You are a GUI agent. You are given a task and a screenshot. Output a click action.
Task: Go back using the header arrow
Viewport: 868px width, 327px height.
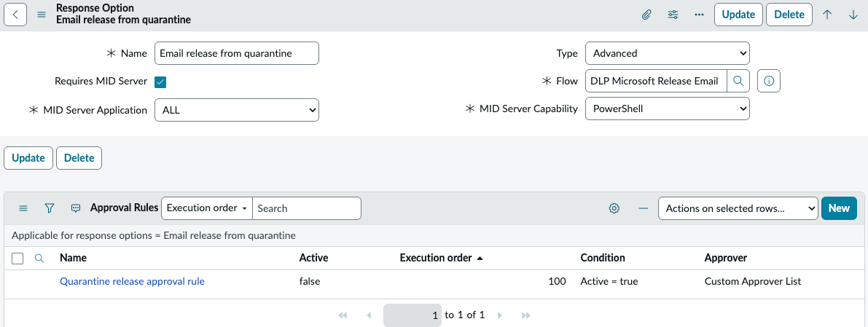click(15, 15)
